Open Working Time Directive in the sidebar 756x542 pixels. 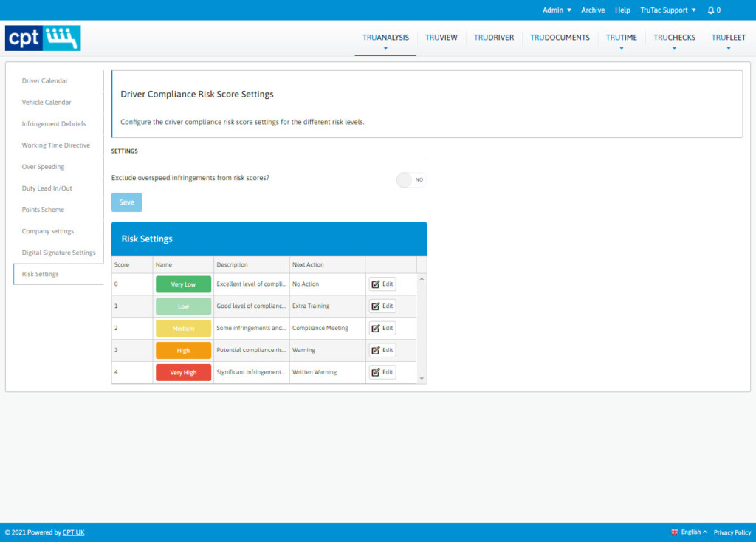coord(55,145)
